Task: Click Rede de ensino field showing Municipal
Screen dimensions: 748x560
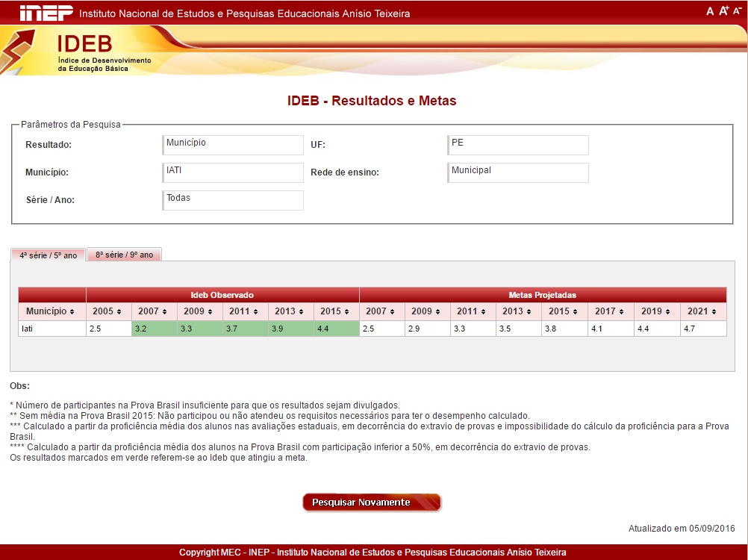Action: 518,172
